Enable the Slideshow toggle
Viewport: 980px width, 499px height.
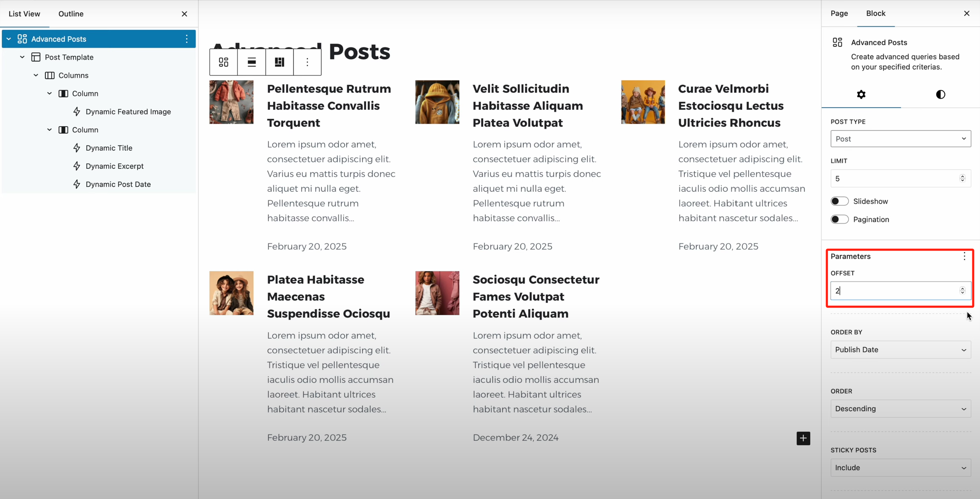click(x=839, y=201)
